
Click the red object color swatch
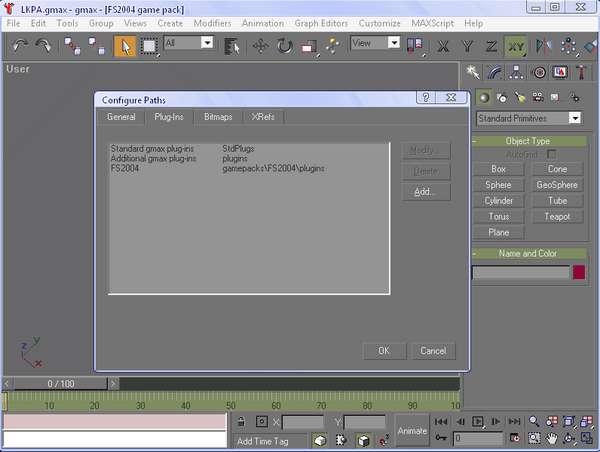[x=578, y=272]
